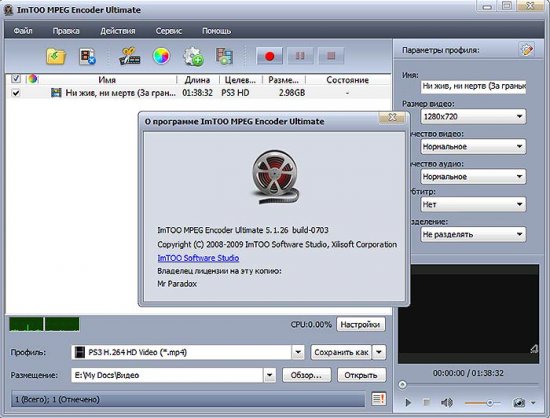This screenshot has width=550, height=418.
Task: Open the Правка menu
Action: tap(66, 31)
